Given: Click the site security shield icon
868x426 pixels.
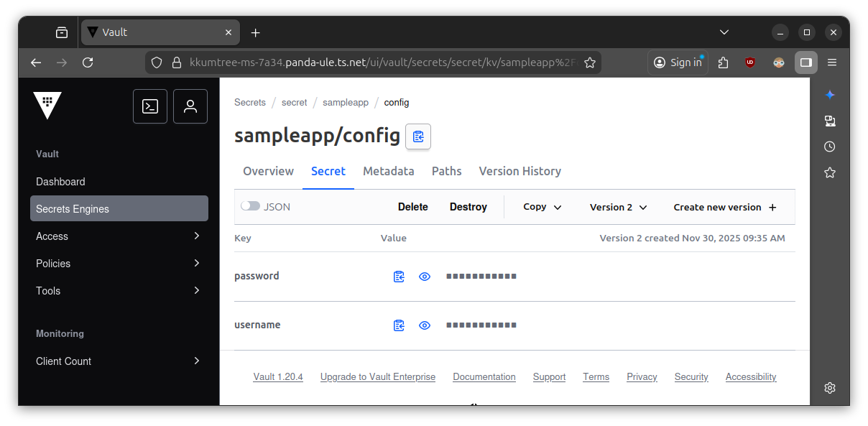Looking at the screenshot, I should 157,62.
